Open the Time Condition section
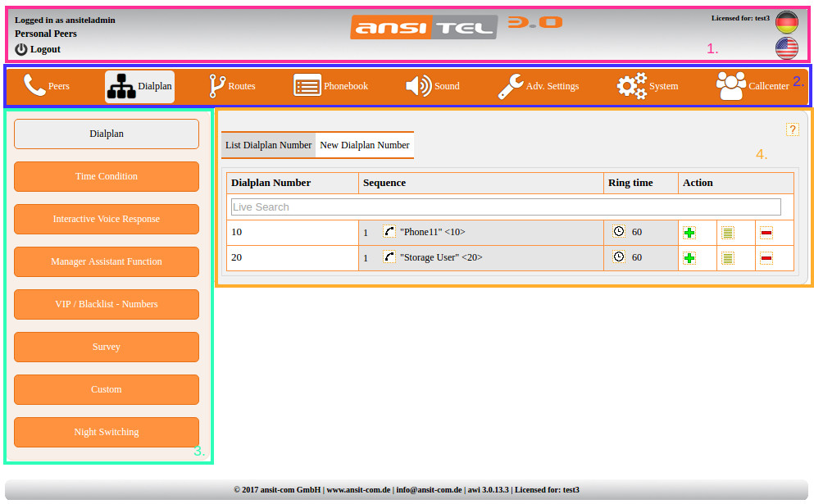 tap(106, 176)
